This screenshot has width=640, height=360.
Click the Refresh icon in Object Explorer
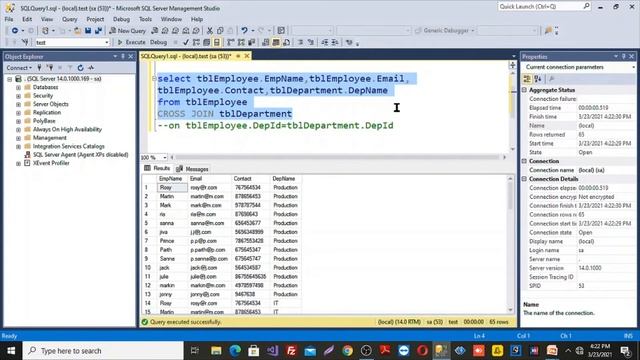tap(80, 68)
